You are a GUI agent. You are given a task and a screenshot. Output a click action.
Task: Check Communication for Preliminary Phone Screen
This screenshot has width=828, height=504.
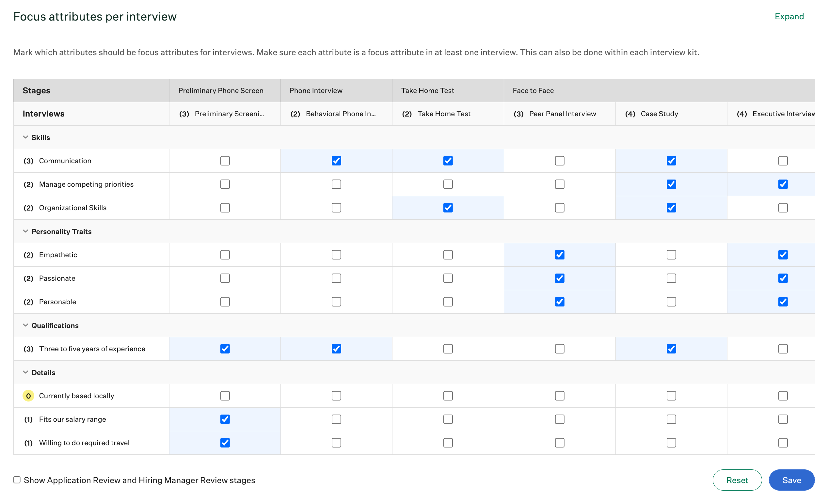pyautogui.click(x=225, y=161)
